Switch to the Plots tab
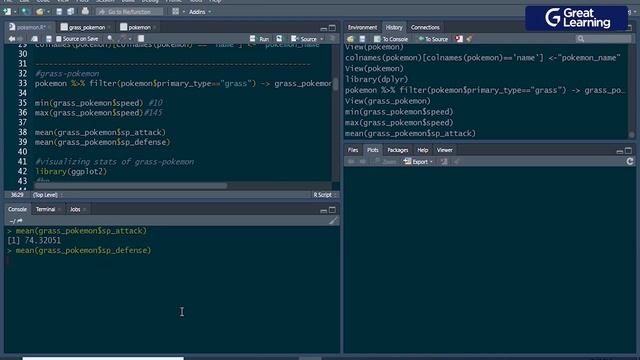Screen dimensions: 640x360 pyautogui.click(x=373, y=150)
